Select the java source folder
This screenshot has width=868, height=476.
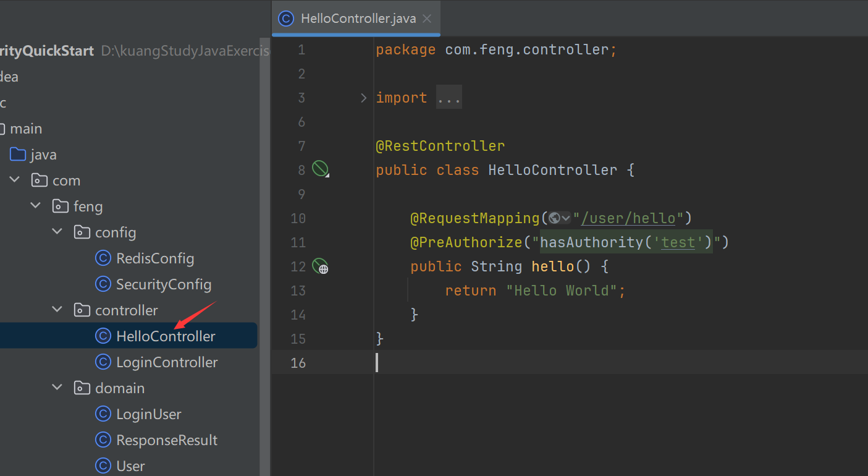tap(43, 155)
